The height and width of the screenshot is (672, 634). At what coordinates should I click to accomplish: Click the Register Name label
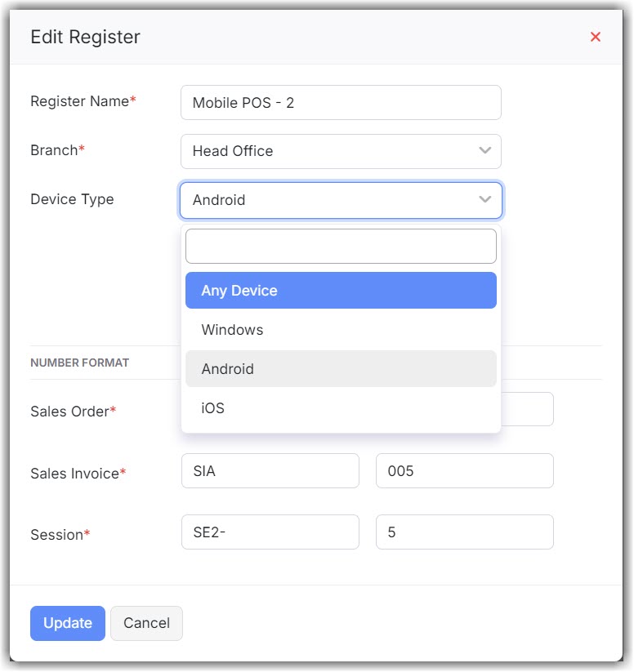point(79,101)
